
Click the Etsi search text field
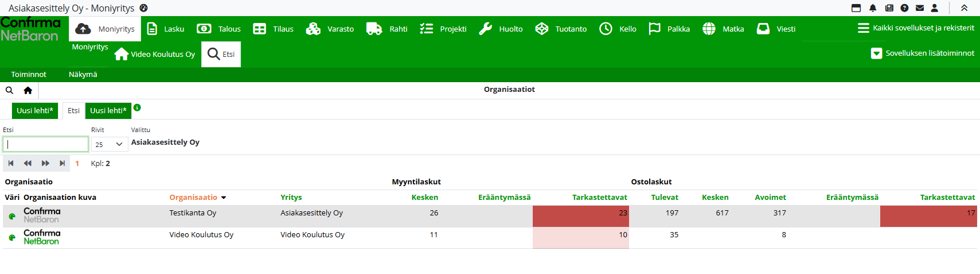[46, 144]
